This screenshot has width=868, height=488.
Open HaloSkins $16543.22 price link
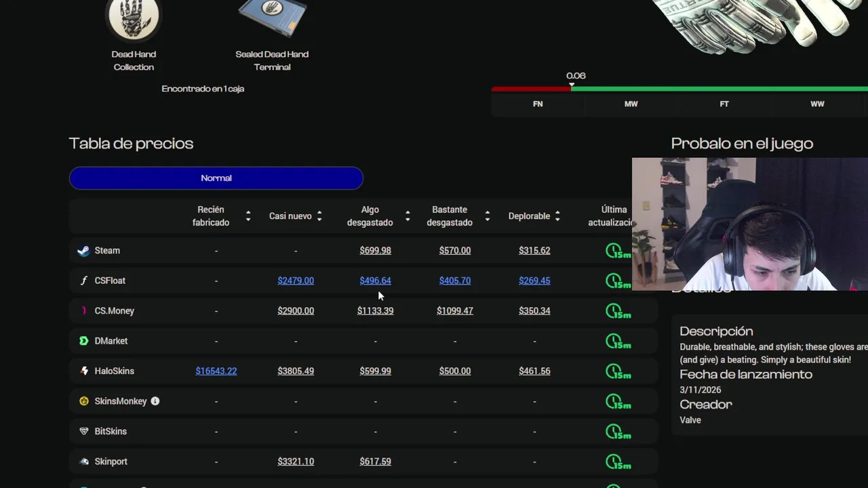pyautogui.click(x=216, y=371)
